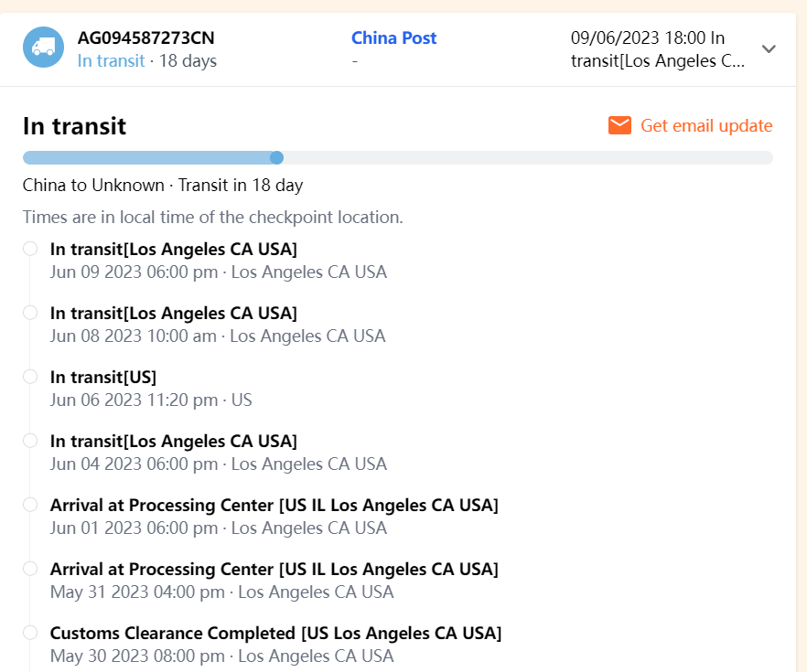Select tracking number AG094587273CN
Screen dimensions: 807x672
[146, 38]
